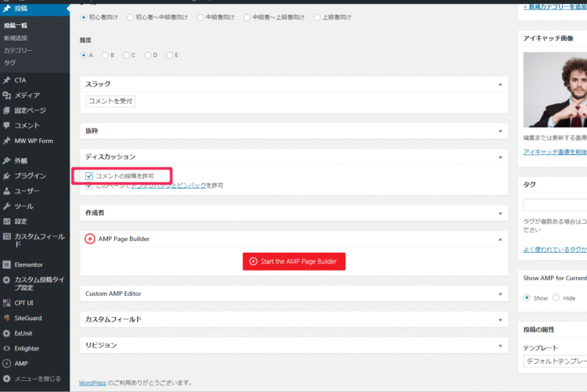Image resolution: width=587 pixels, height=392 pixels.
Task: Open the Plugins icon in sidebar
Action: tap(7, 176)
